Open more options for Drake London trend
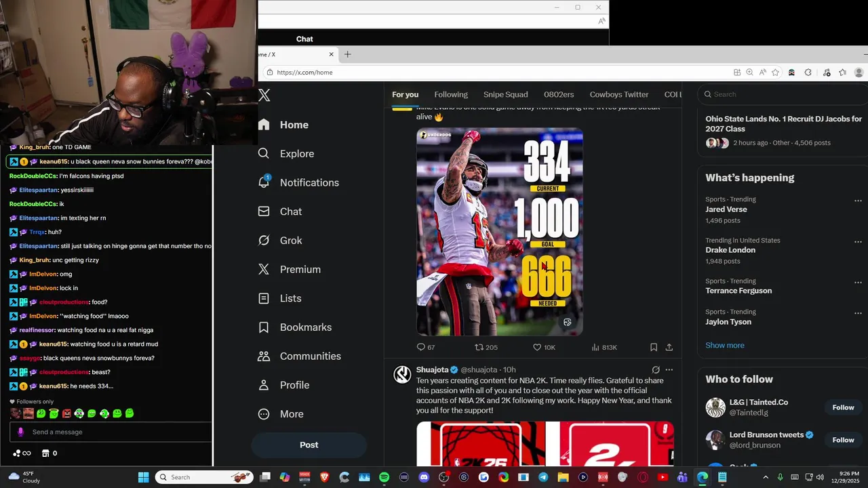The height and width of the screenshot is (488, 868). pos(858,241)
